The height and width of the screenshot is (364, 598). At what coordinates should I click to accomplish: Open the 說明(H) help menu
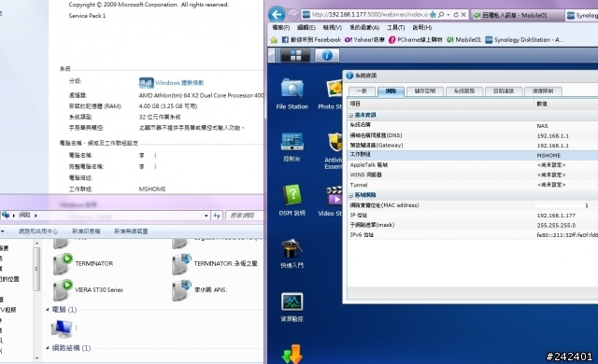421,27
